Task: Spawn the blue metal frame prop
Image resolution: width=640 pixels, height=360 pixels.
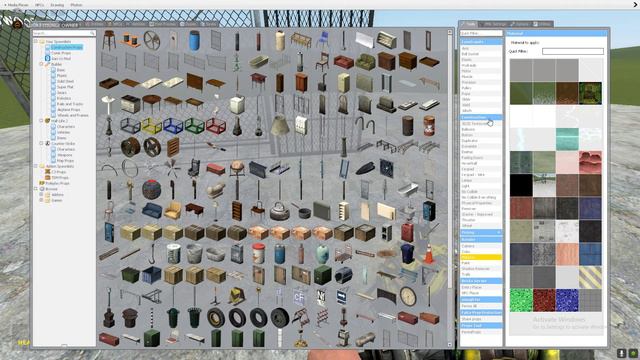Action: click(173, 126)
